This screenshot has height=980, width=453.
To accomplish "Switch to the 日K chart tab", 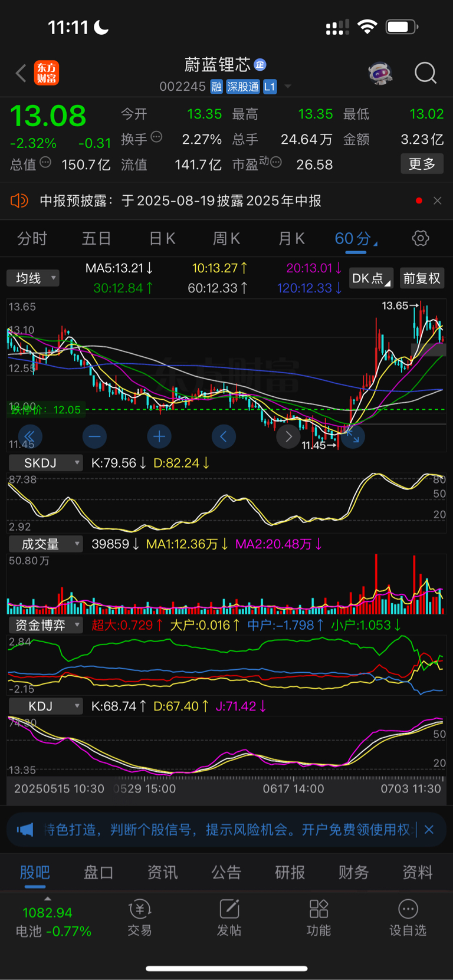I will coord(162,238).
